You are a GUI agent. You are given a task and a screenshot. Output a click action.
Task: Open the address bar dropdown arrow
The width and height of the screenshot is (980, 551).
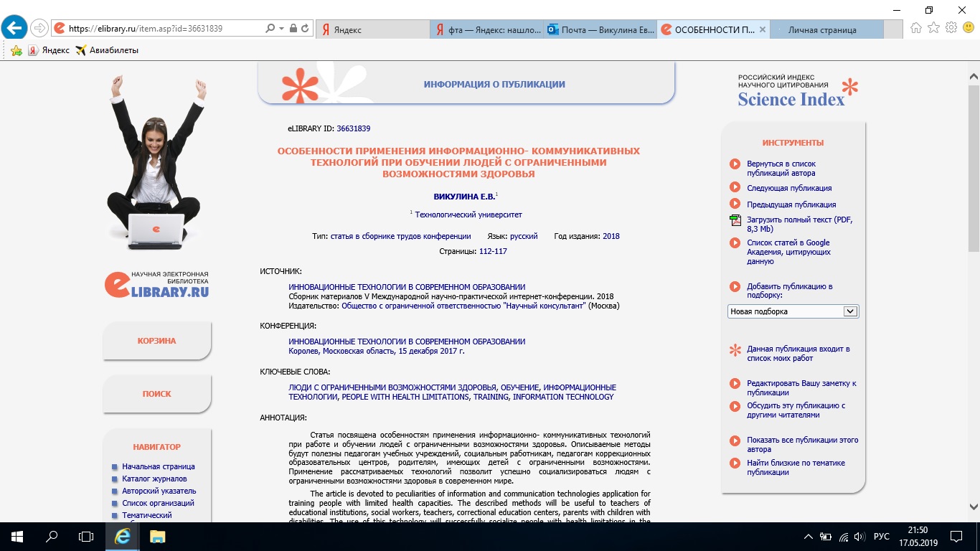click(281, 29)
